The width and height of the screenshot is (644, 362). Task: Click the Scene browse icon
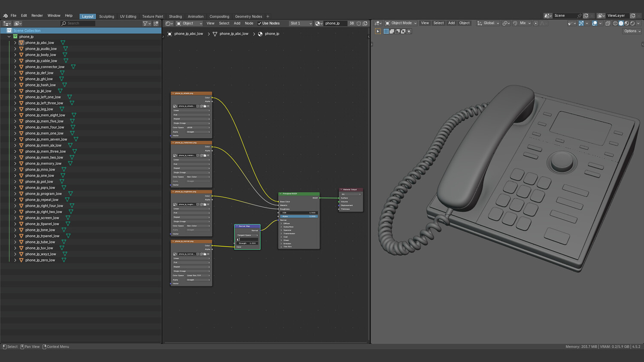(548, 15)
